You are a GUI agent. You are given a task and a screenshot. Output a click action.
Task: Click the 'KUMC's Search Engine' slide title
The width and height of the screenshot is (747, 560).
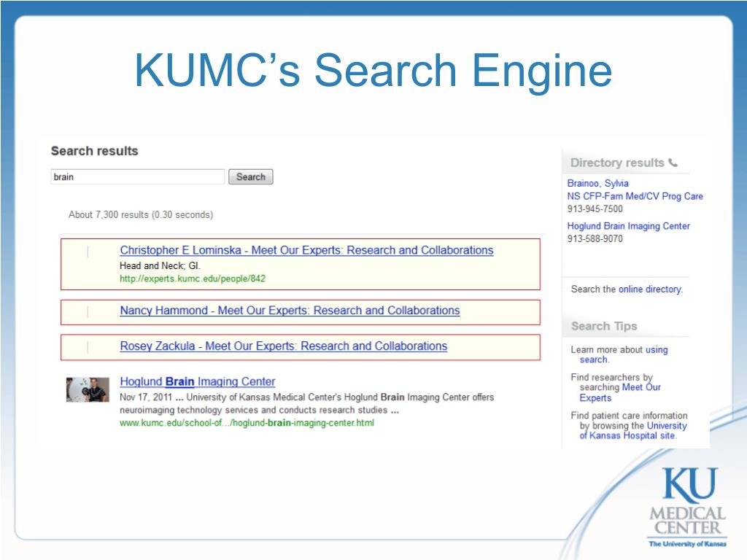pos(373,71)
